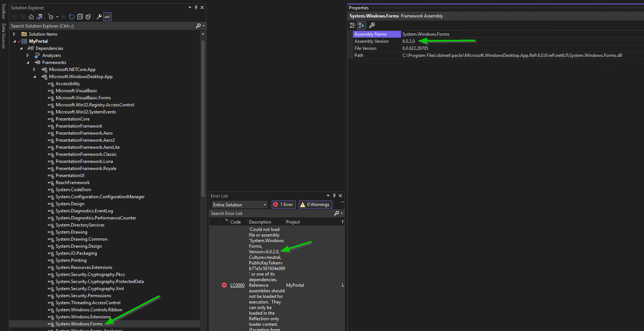Toggle Preview Selected Items in Solution Explorer
Viewport: 644px width, 331px height.
[x=107, y=17]
